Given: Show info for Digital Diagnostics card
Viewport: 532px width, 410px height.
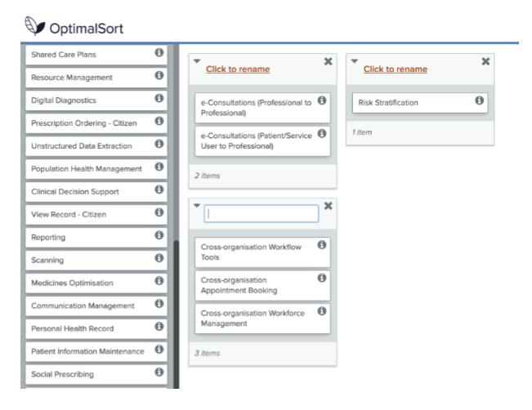Looking at the screenshot, I should tap(159, 98).
